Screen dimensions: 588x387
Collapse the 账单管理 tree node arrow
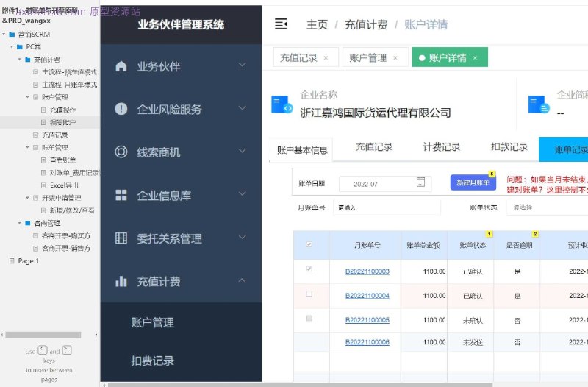[27, 147]
